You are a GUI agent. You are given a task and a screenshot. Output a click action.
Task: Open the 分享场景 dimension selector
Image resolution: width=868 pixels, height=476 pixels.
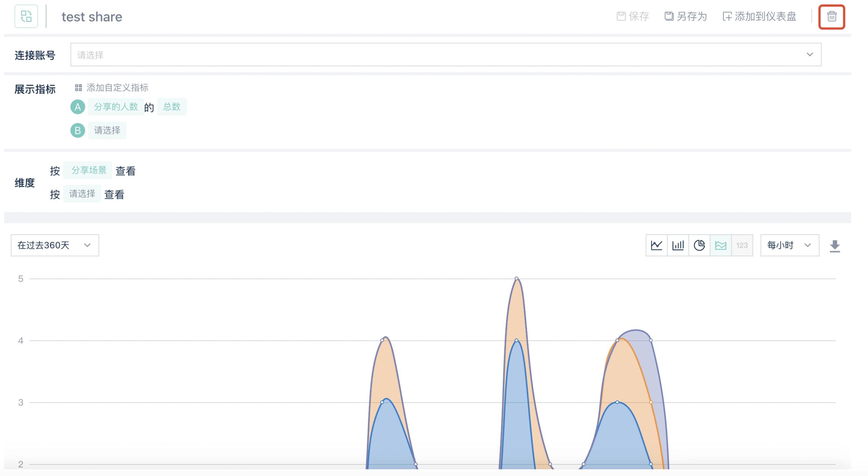(88, 171)
